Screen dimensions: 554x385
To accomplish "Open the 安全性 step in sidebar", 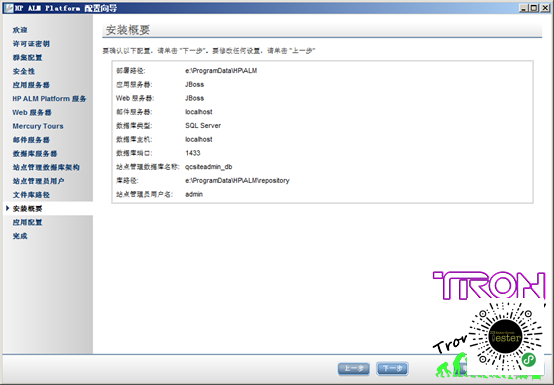I will (x=24, y=71).
